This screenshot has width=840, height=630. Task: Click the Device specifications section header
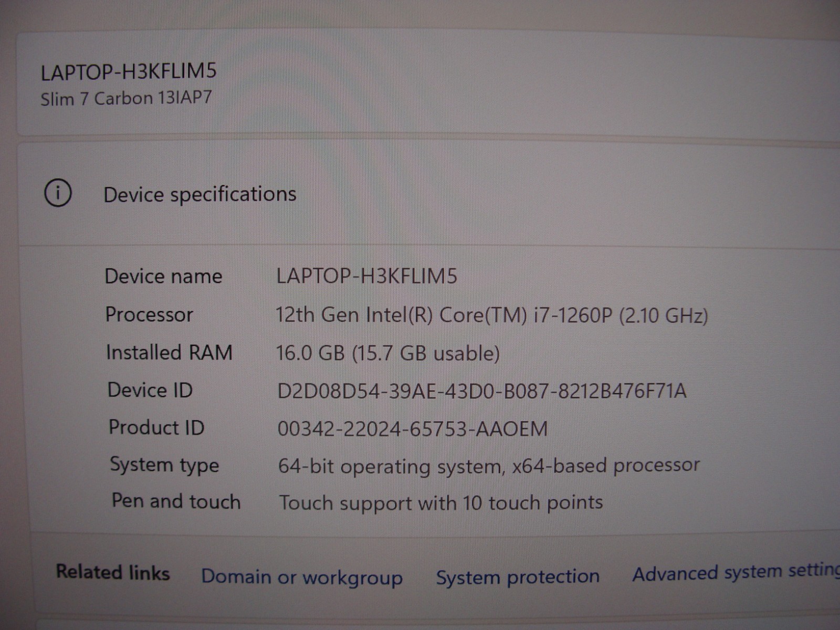[199, 194]
